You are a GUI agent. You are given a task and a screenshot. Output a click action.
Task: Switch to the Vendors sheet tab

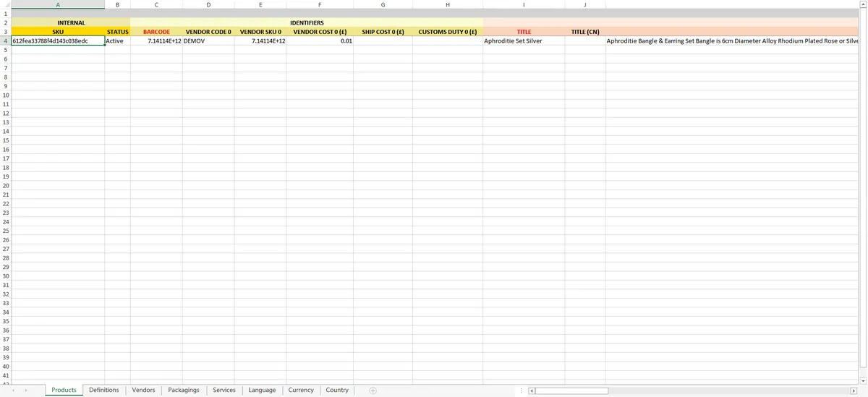point(143,390)
